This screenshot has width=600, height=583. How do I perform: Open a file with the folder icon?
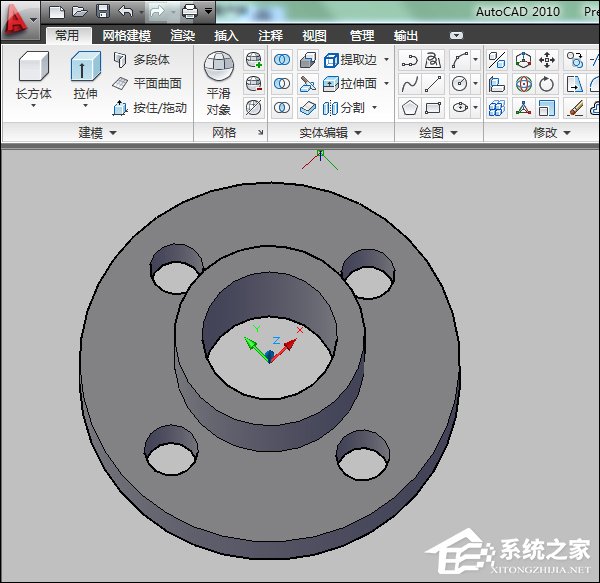click(80, 12)
